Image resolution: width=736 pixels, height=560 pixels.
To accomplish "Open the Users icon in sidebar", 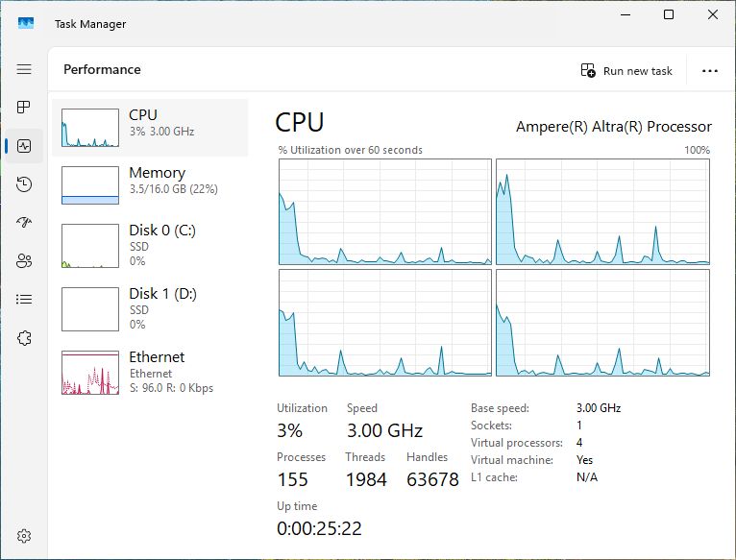I will 25,261.
